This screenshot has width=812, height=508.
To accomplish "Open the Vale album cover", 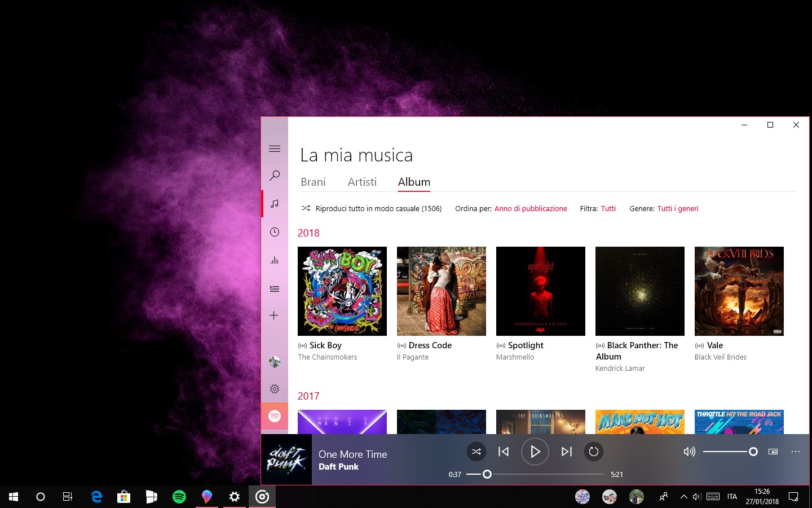I will (739, 291).
